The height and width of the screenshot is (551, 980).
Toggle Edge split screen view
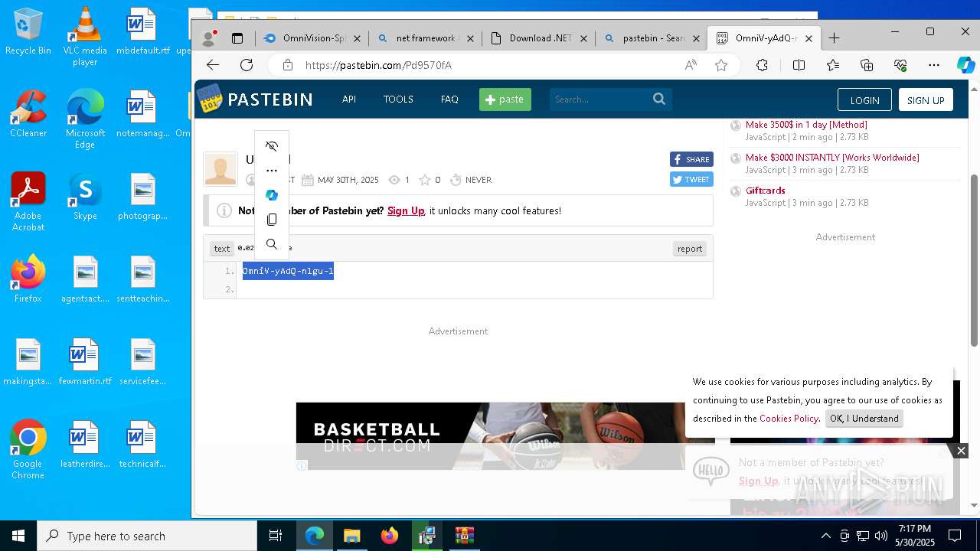point(799,65)
